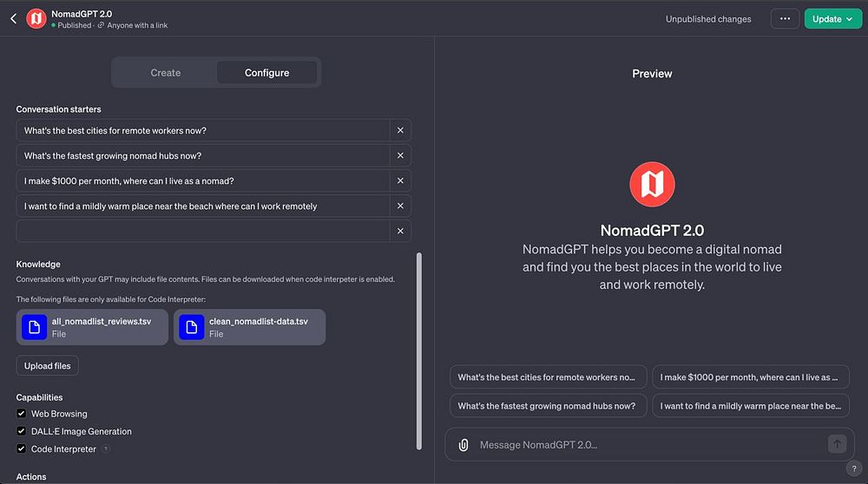Remove the best cities conversation starter

400,131
